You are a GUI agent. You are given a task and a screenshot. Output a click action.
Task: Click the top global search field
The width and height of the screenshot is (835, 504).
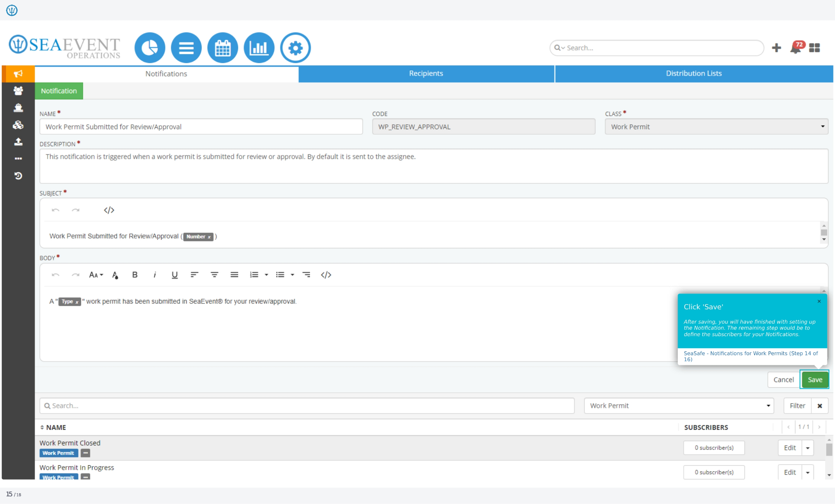pos(657,48)
